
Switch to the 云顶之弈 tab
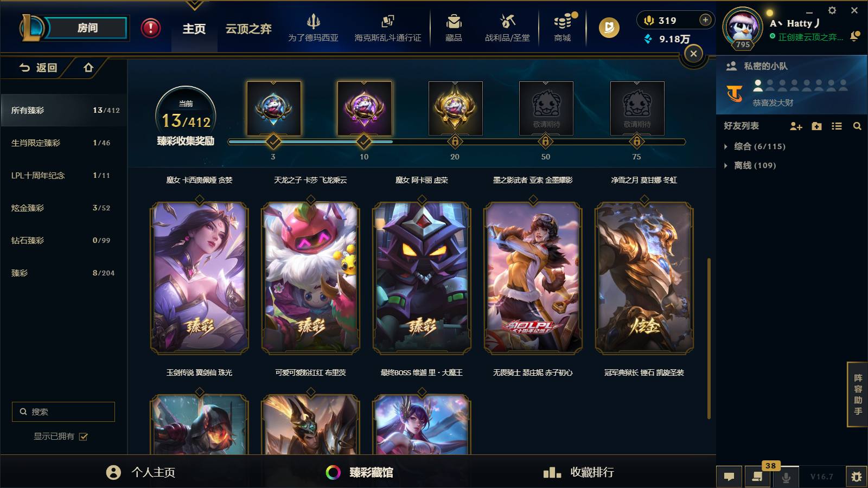click(x=248, y=29)
